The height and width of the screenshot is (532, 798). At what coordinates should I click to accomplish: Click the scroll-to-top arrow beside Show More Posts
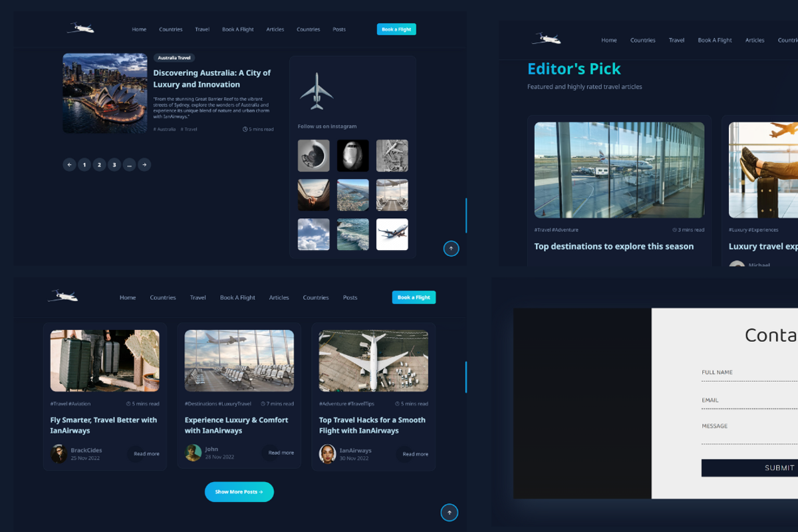click(x=450, y=513)
